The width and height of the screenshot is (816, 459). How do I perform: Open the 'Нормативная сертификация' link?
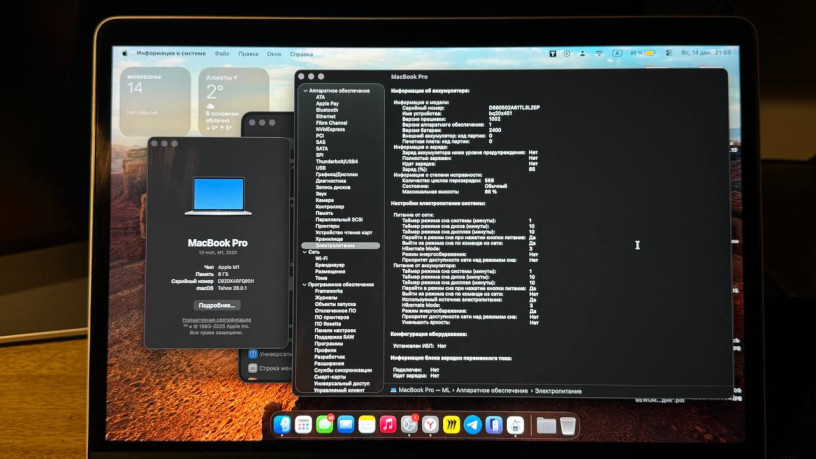216,320
